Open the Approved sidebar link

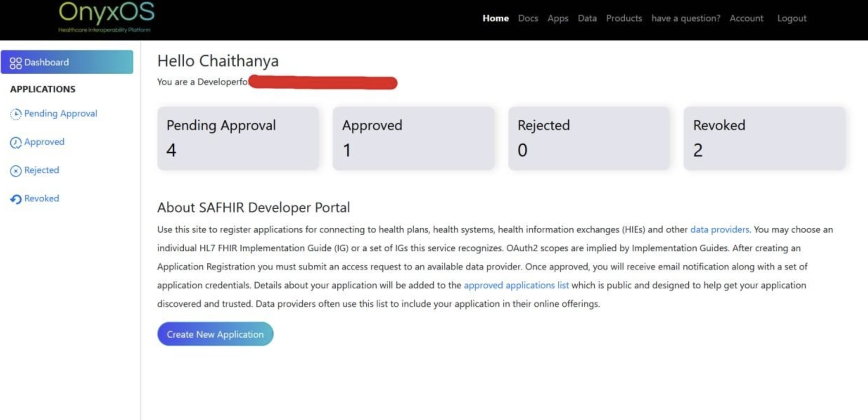44,142
